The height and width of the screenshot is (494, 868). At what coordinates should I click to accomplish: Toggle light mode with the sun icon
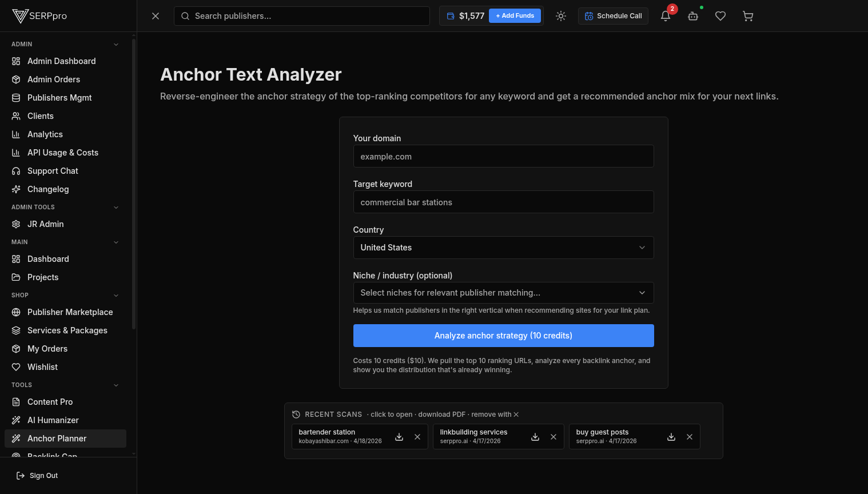click(560, 15)
